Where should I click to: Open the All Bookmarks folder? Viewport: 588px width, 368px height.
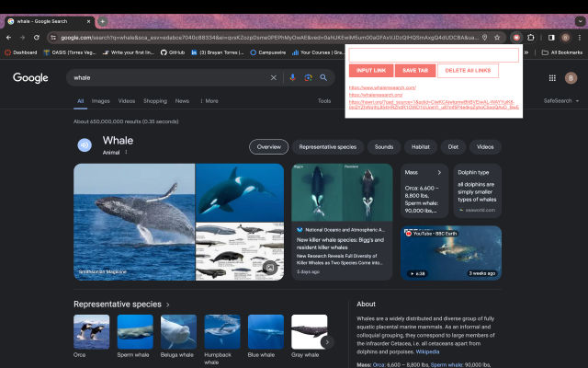click(x=562, y=52)
